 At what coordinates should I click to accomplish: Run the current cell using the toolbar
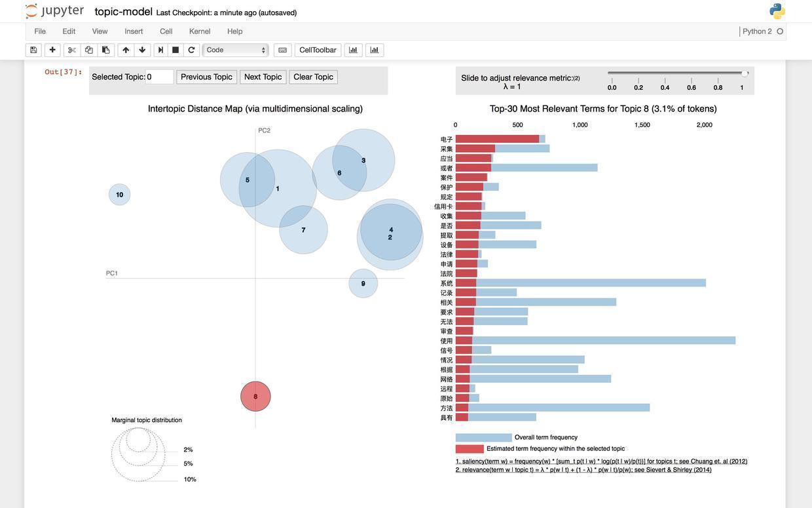point(160,50)
